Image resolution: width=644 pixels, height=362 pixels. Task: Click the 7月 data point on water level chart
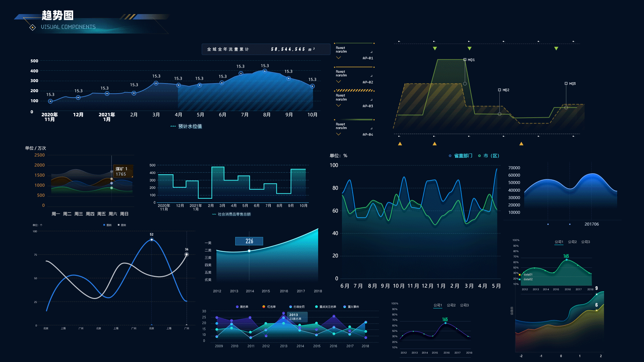(241, 73)
